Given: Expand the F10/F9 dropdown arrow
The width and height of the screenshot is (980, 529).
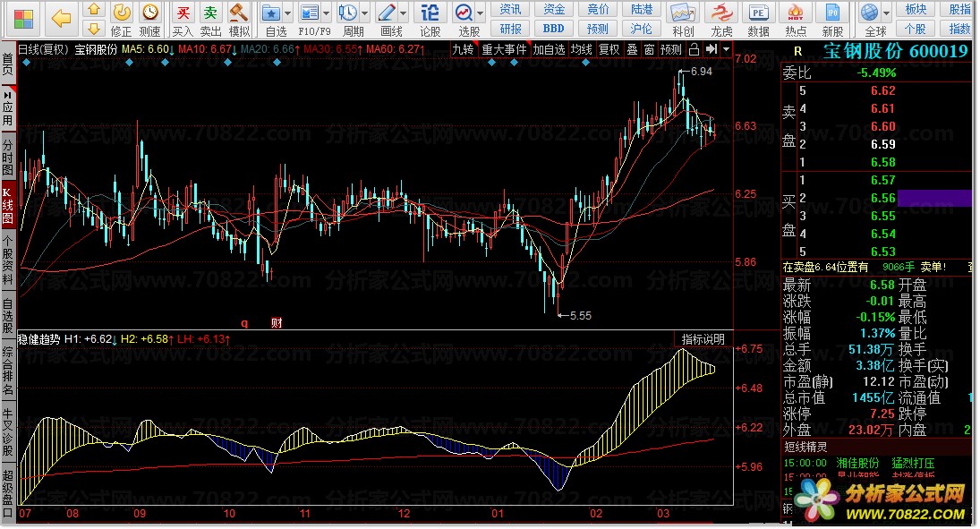Looking at the screenshot, I should click(327, 13).
